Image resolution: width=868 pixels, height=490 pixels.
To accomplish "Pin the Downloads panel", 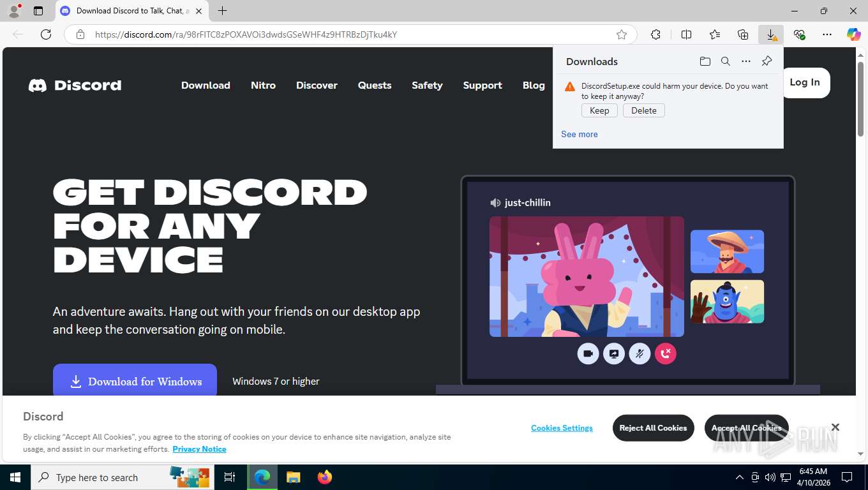I will 767,61.
